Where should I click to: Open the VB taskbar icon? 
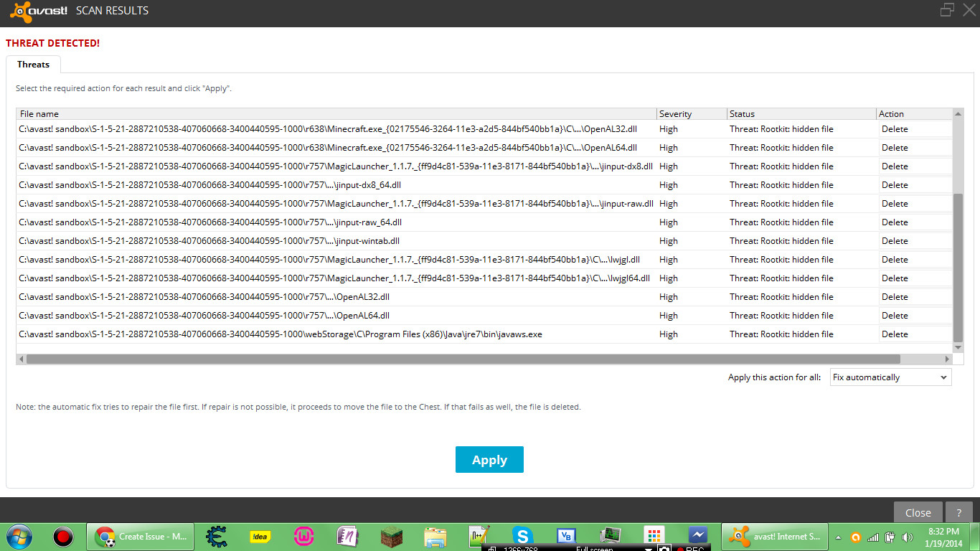point(566,536)
